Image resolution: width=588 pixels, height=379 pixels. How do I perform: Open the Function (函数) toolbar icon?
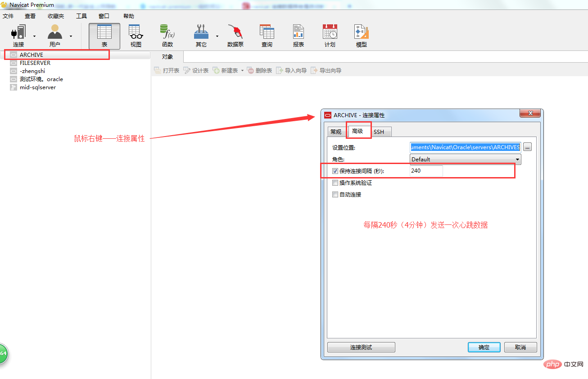pos(167,36)
